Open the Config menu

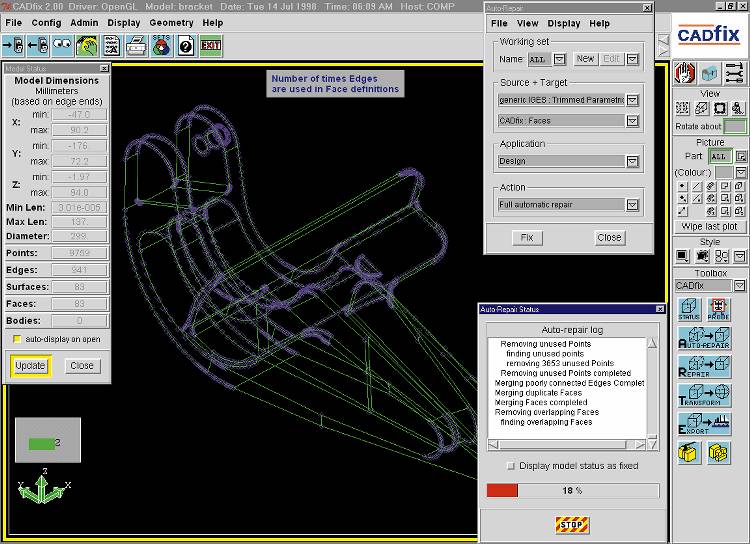point(46,22)
